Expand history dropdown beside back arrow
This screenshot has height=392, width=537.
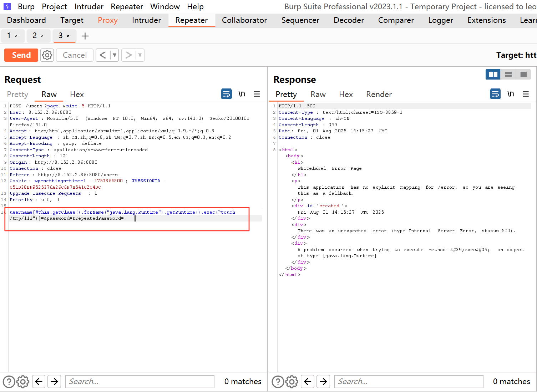pos(115,55)
